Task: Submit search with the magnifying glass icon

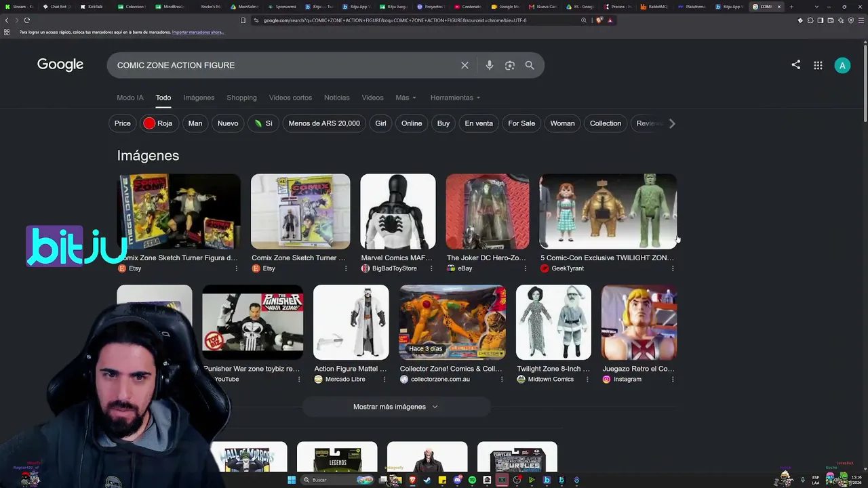Action: [530, 65]
